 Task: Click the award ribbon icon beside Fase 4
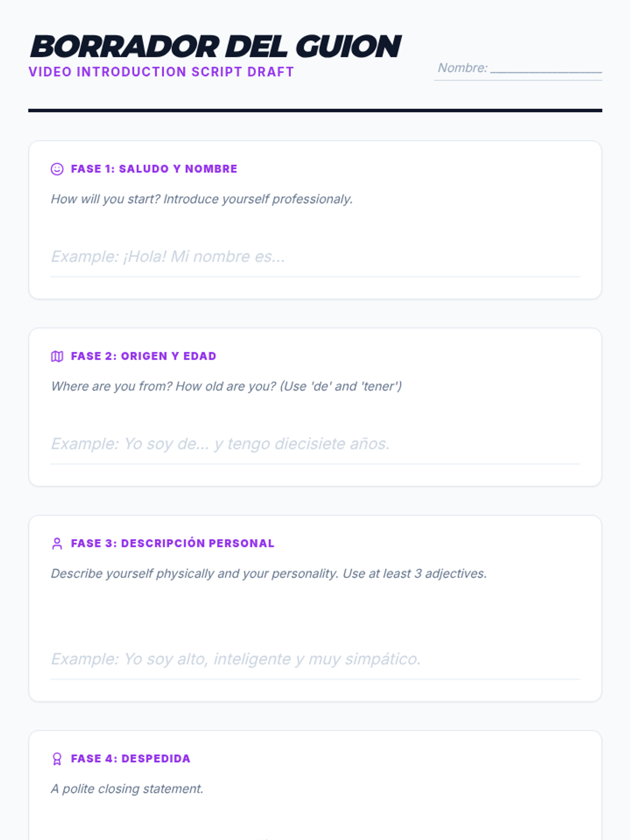click(x=57, y=759)
